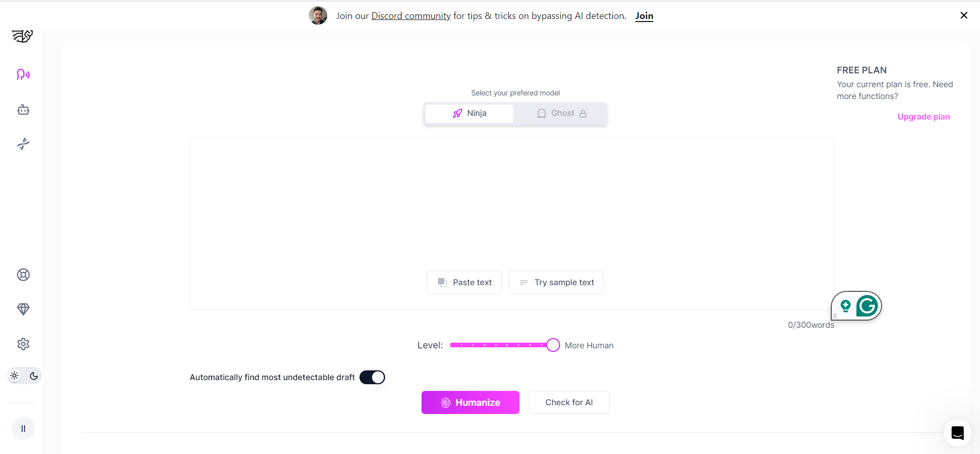Click the app logo at top left
The height and width of the screenshot is (454, 980).
[23, 36]
